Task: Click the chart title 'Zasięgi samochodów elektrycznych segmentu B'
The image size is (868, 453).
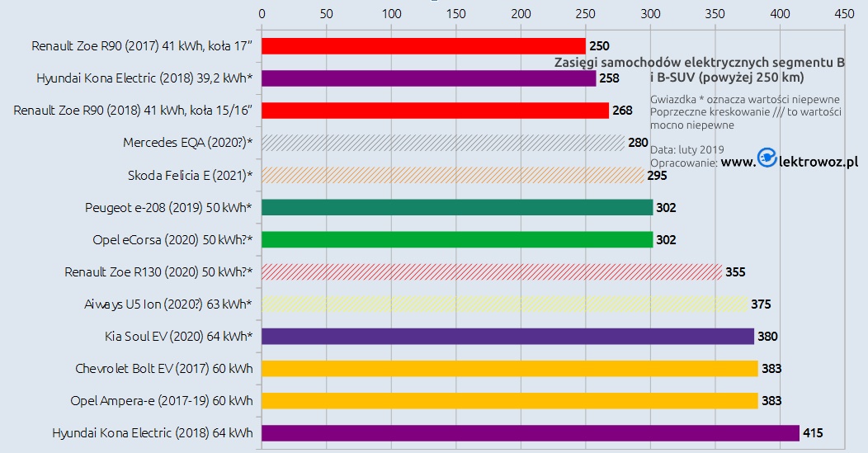Action: click(x=700, y=63)
